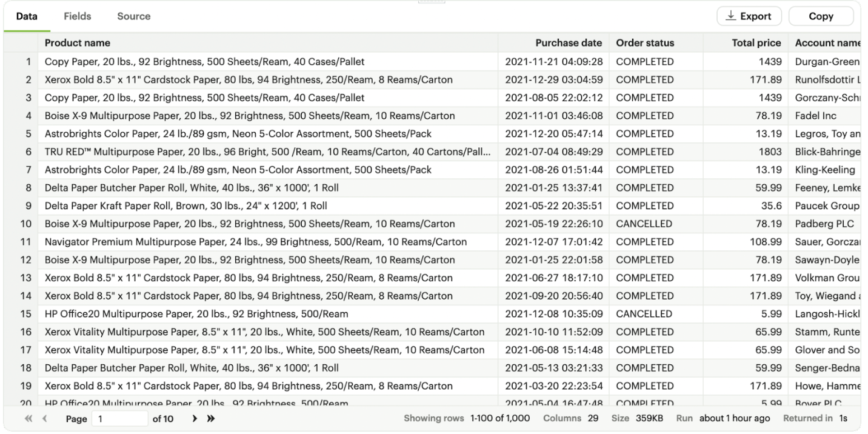Click total price 1803
Screen dimensions: 868x434
coord(746,152)
